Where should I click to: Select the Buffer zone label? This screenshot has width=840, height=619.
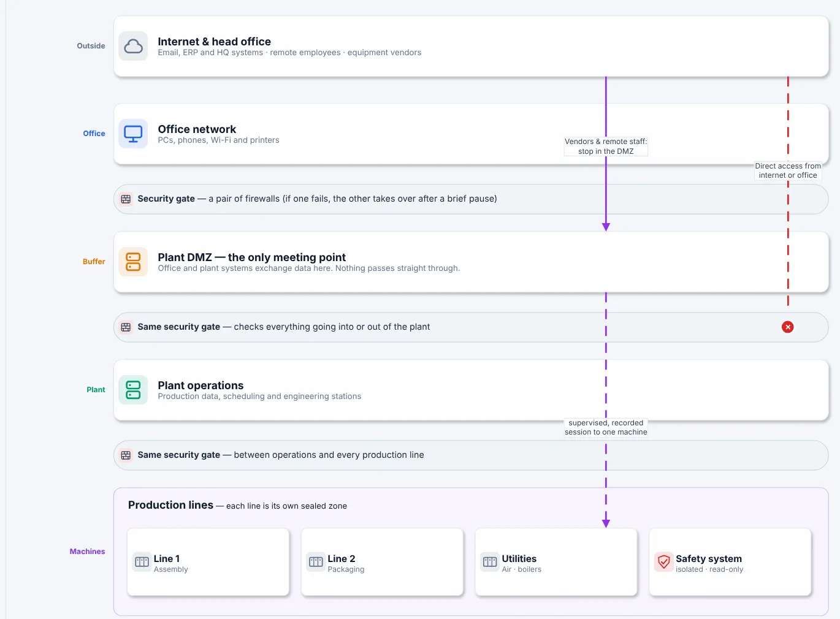94,262
